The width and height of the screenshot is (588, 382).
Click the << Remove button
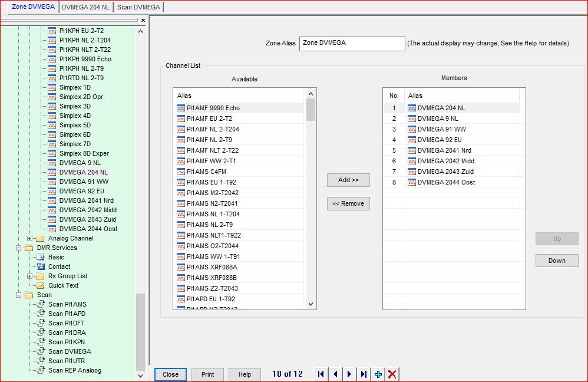(x=348, y=204)
